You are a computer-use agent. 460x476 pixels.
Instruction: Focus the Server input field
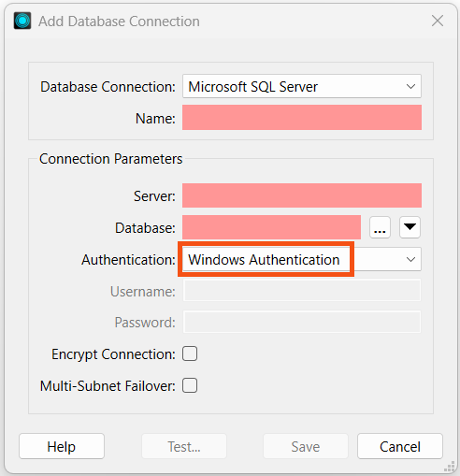tap(302, 195)
